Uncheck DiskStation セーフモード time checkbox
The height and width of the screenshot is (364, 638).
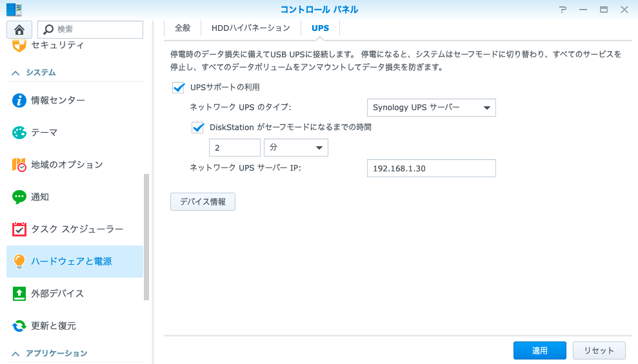(198, 128)
